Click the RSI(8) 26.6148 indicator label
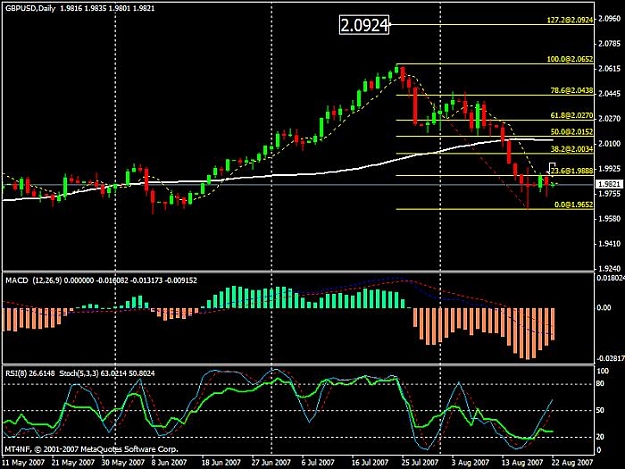The height and width of the screenshot is (469, 625). pos(30,373)
